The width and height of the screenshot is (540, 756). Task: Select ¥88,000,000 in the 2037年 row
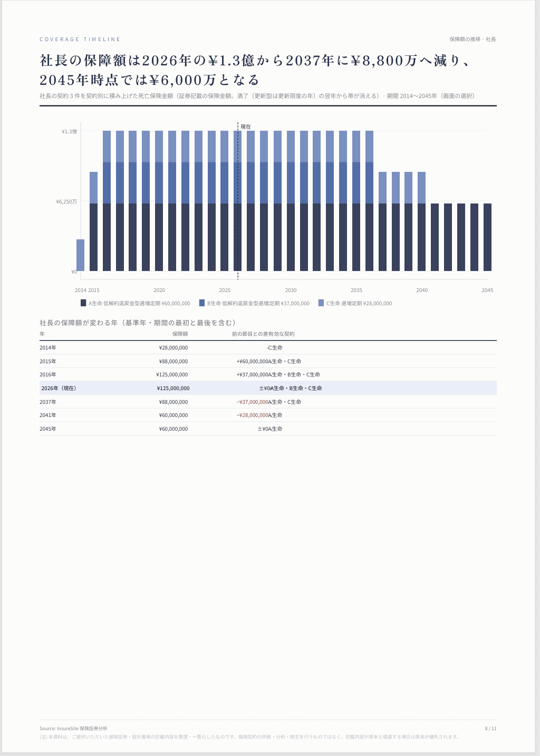click(173, 402)
